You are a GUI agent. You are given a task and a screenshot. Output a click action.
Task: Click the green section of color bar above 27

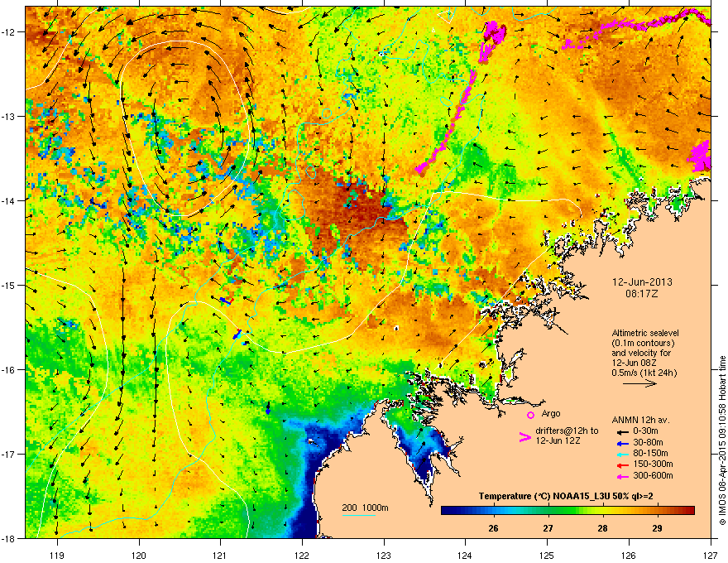coord(548,511)
